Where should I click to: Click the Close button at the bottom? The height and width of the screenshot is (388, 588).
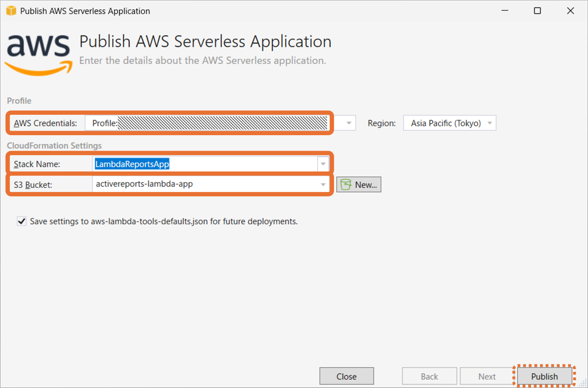pos(346,376)
